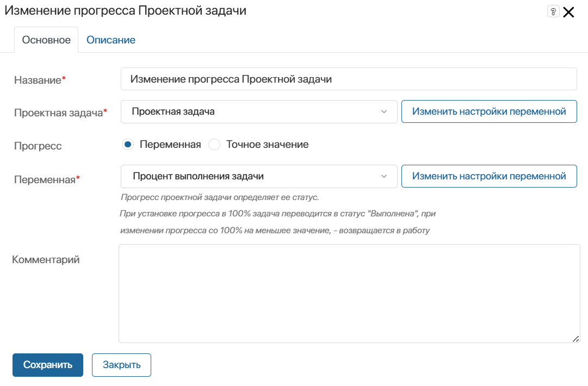Save changes with the Сохранить button

click(x=48, y=365)
